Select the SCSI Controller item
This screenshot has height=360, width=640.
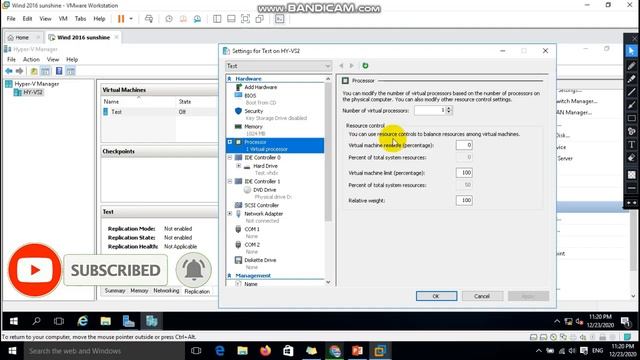(262, 205)
